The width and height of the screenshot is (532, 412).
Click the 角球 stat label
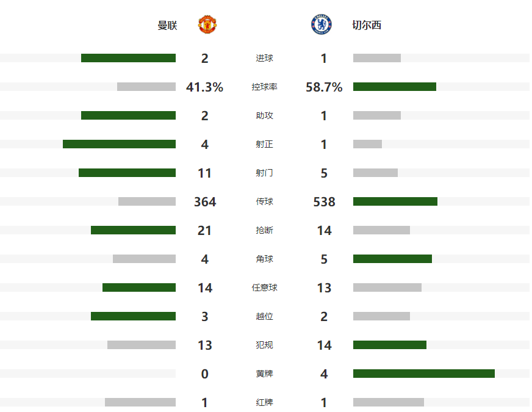(264, 259)
